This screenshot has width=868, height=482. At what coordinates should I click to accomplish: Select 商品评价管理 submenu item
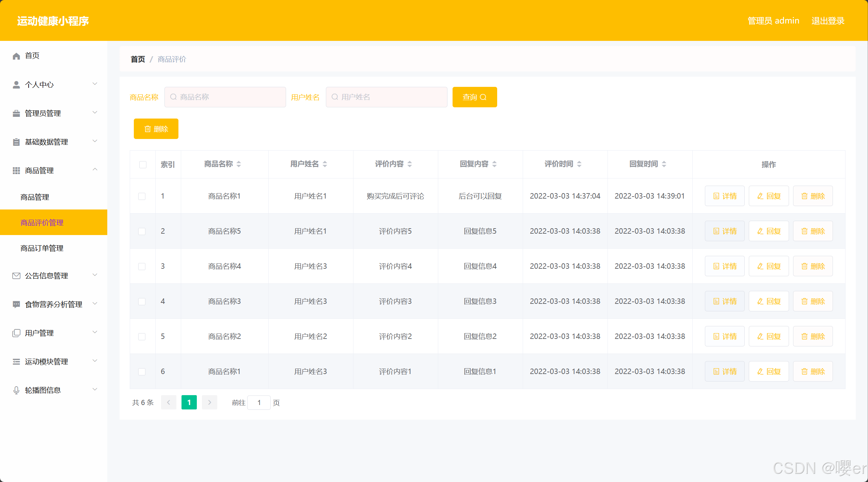(x=42, y=223)
